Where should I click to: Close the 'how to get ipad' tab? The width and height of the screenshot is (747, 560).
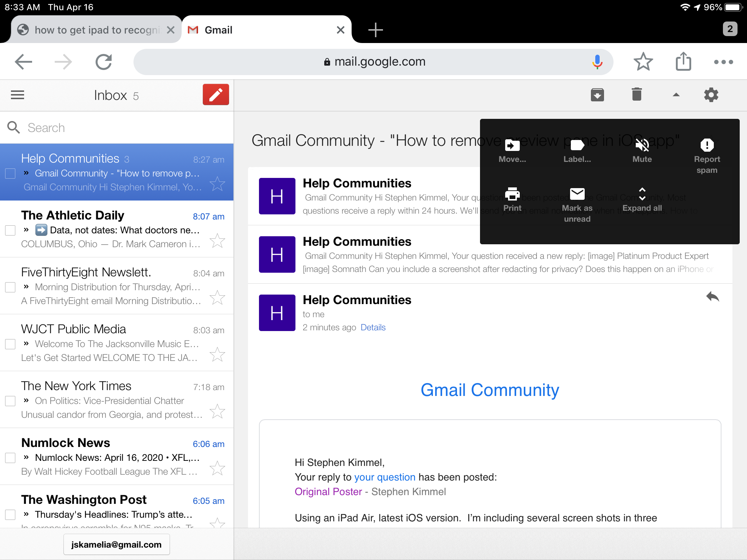(171, 30)
